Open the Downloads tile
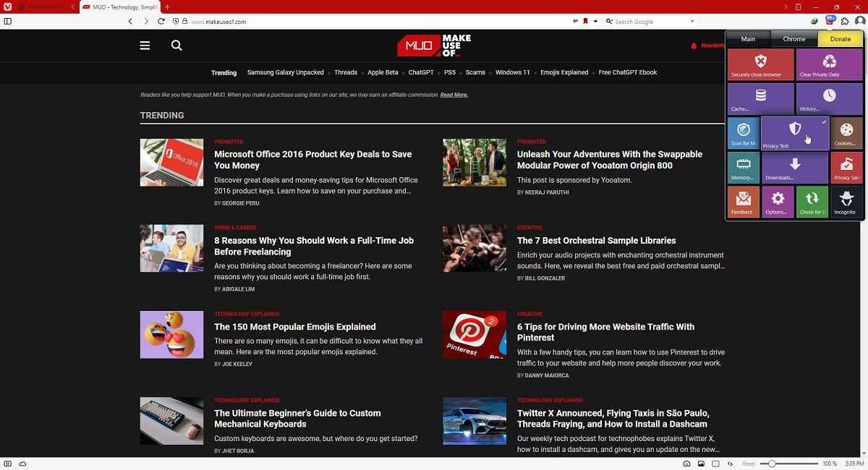The image size is (868, 470). point(795,167)
